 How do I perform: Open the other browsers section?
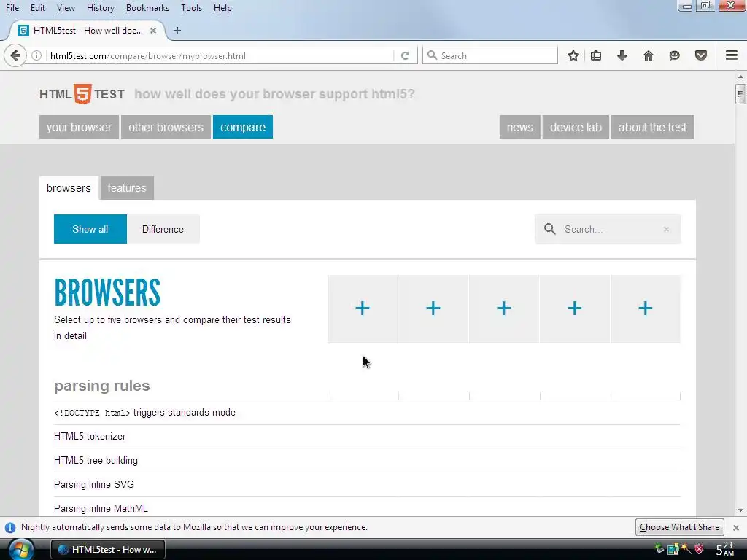pyautogui.click(x=166, y=127)
